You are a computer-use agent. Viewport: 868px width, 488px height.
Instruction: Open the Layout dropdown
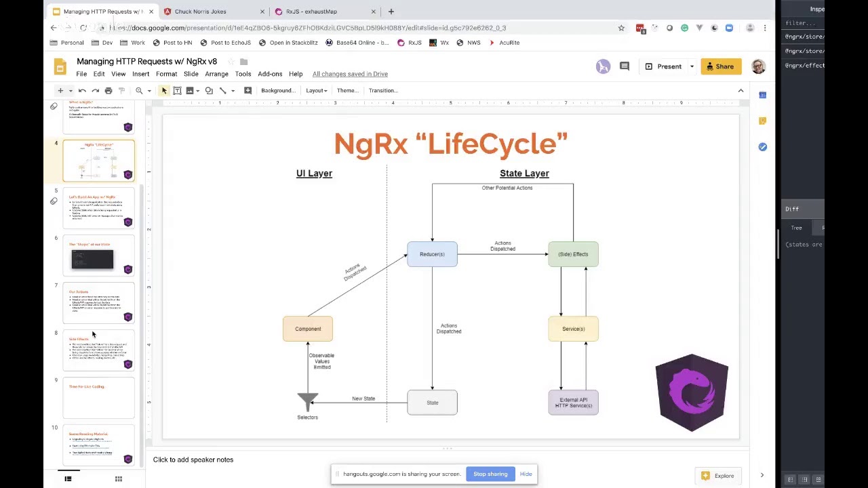[316, 91]
